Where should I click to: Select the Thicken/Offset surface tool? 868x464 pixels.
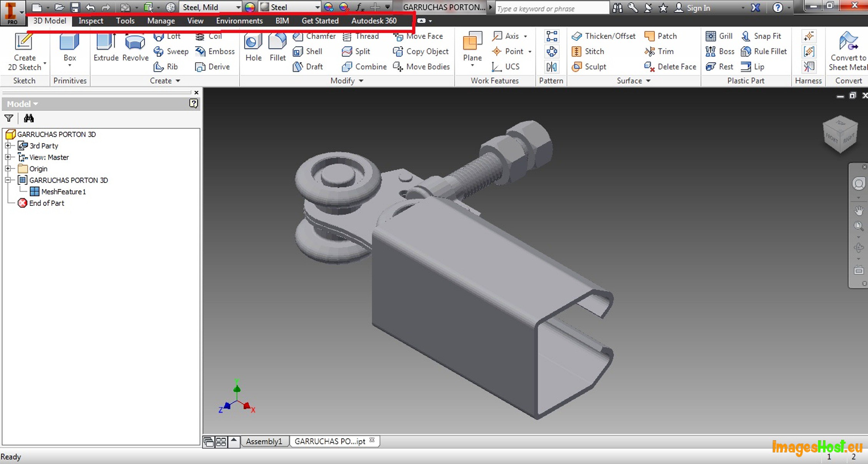click(604, 36)
